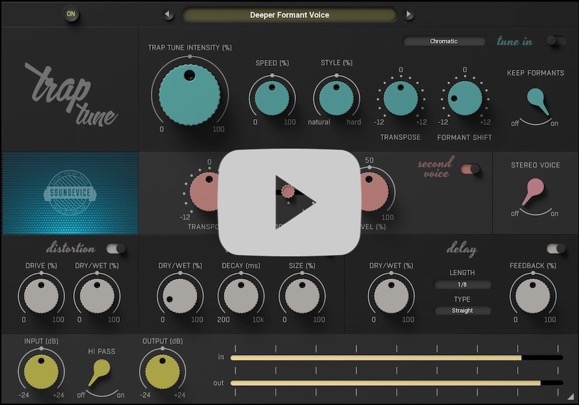579x405 pixels.
Task: Click the out level meter bar
Action: [x=396, y=383]
